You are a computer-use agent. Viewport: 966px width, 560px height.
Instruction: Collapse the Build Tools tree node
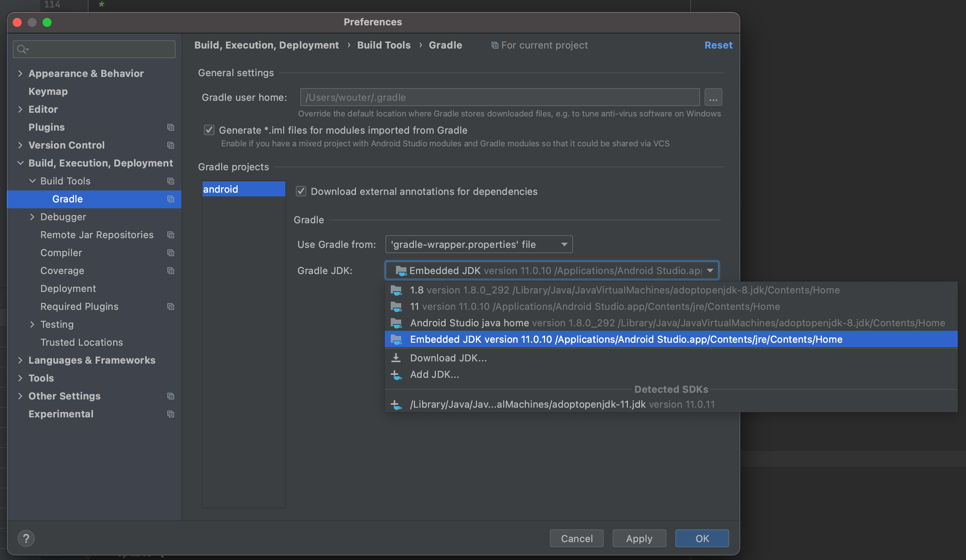[32, 181]
